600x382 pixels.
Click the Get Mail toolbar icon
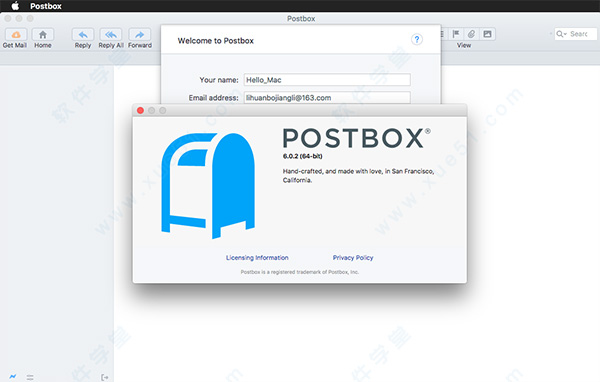pos(16,35)
